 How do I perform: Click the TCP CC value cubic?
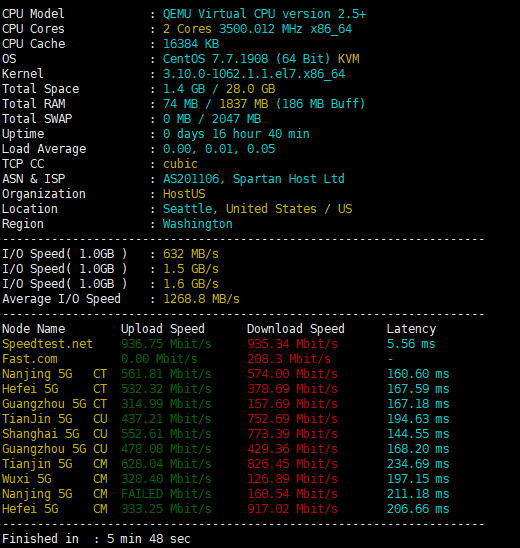click(x=180, y=164)
